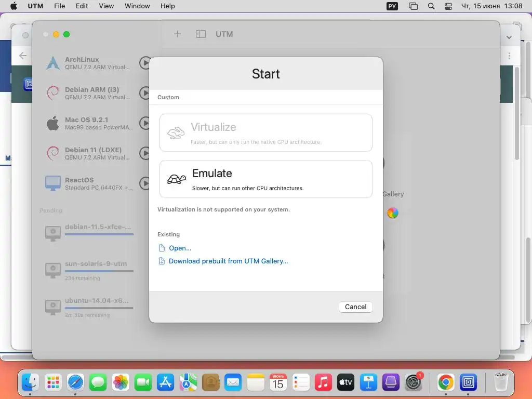Toggle the sidebar in UTM toolbar
532x399 pixels.
point(201,34)
